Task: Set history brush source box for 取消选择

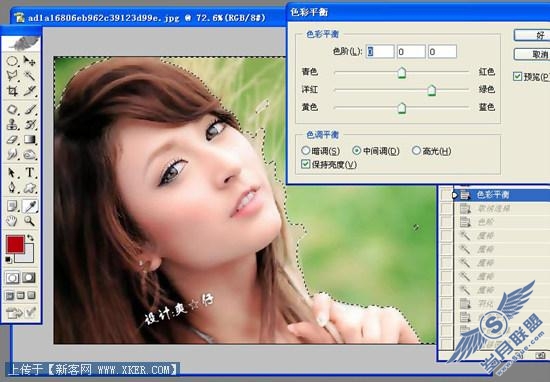Action: click(446, 209)
